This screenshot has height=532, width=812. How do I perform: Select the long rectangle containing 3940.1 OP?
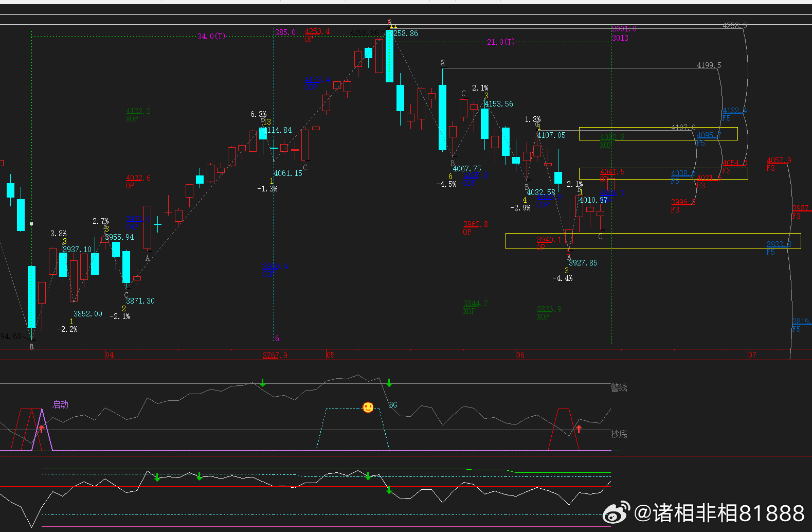653,241
